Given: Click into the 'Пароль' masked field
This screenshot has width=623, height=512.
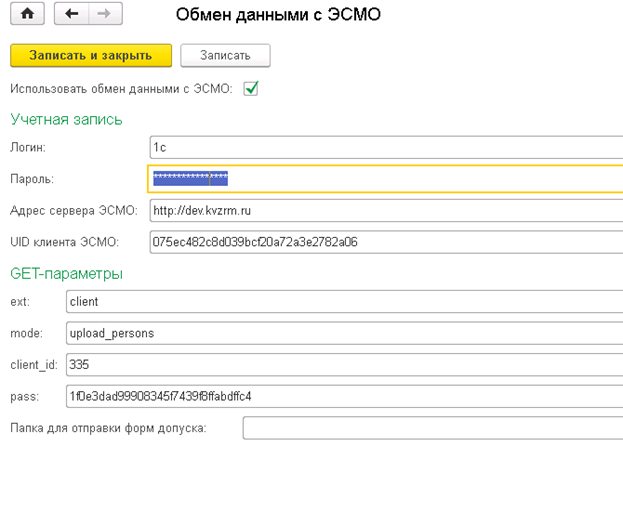Looking at the screenshot, I should 385,179.
